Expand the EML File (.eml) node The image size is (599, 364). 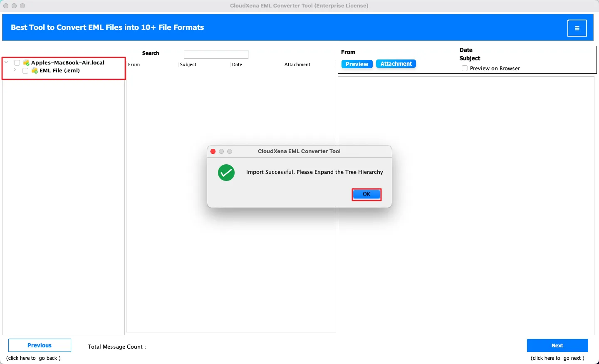pyautogui.click(x=15, y=70)
